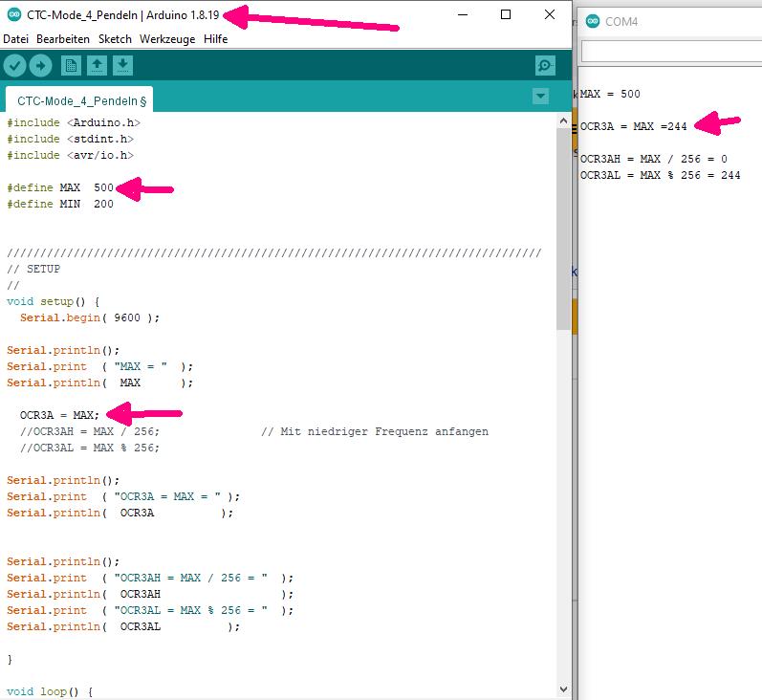The height and width of the screenshot is (700, 762).
Task: Click the '#include <stdint.h>' line
Action: point(70,139)
